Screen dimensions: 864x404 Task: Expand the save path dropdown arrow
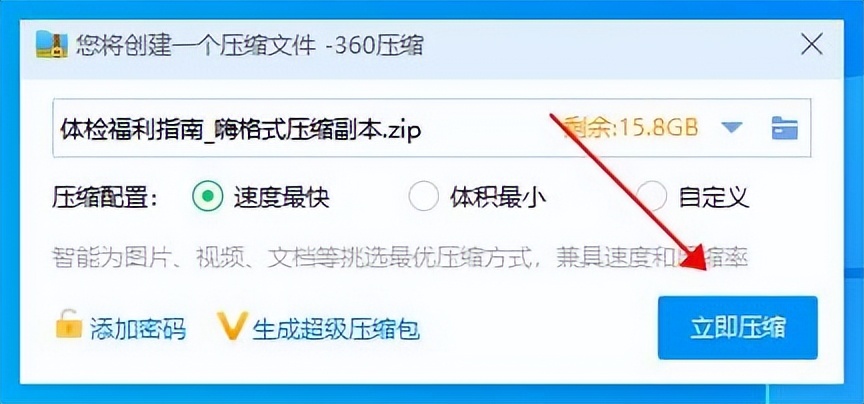pos(732,128)
